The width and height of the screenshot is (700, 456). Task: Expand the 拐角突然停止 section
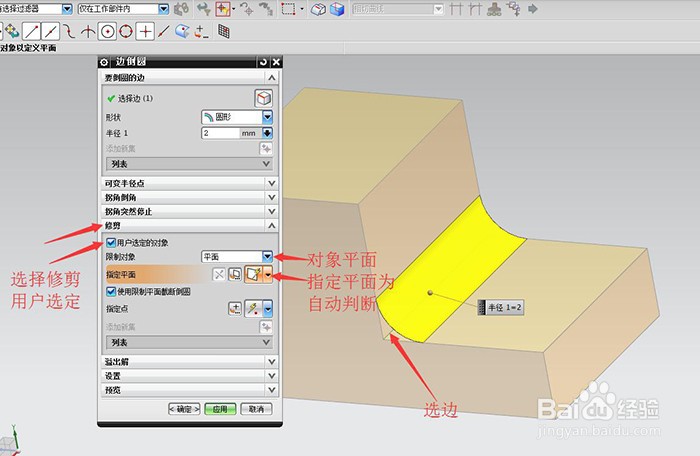tap(190, 211)
